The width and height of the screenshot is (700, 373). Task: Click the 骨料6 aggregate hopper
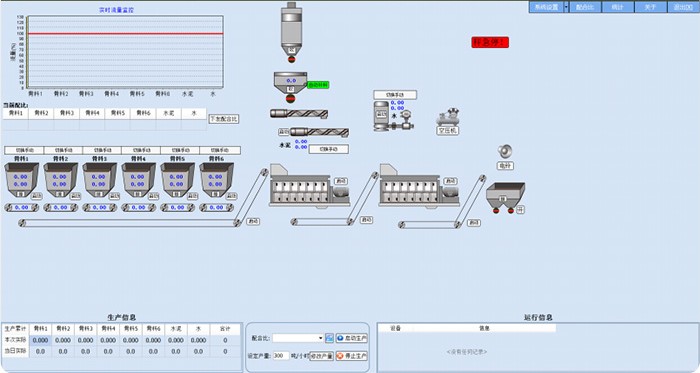217,180
